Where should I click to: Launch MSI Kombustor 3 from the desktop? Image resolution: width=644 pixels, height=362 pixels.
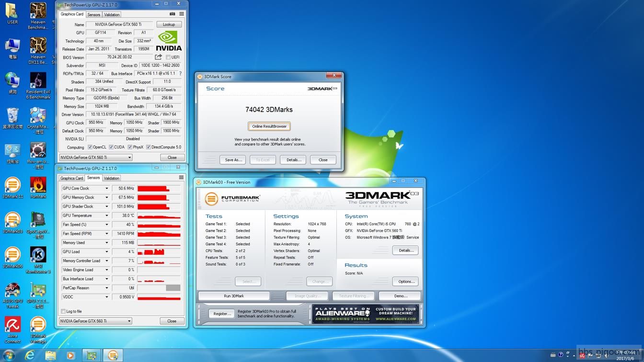tap(38, 260)
